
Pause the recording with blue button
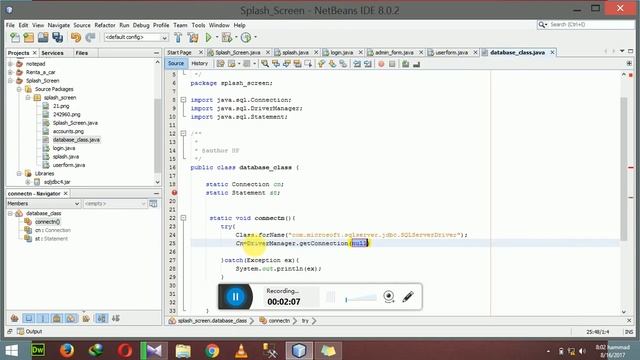tap(236, 297)
